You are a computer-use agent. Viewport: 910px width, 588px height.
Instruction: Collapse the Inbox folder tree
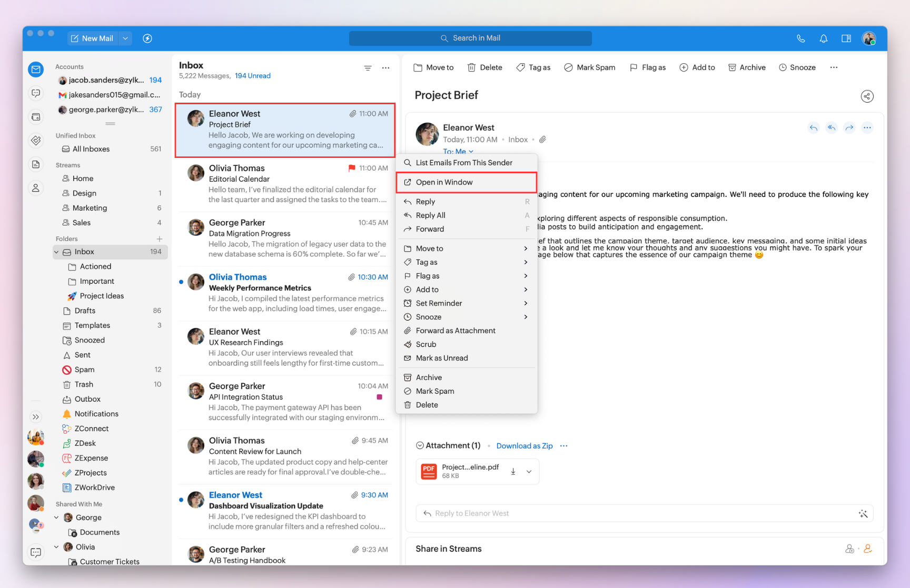[x=57, y=252]
